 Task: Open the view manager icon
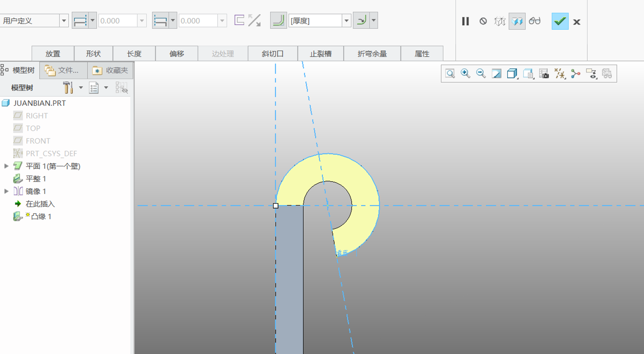544,74
